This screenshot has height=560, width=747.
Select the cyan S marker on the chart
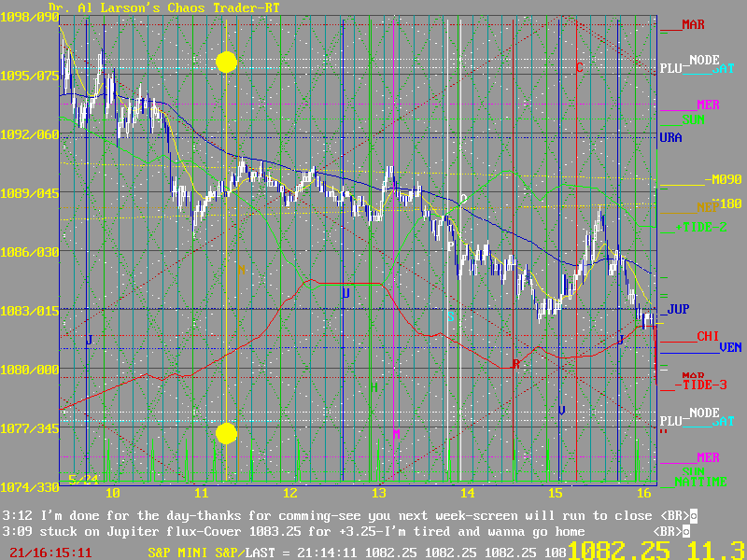pos(450,316)
